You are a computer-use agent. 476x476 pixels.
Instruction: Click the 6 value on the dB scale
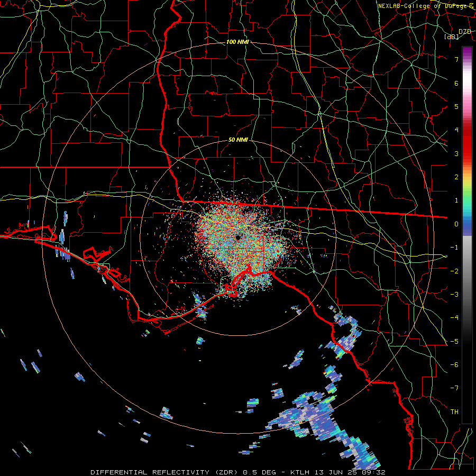(456, 83)
